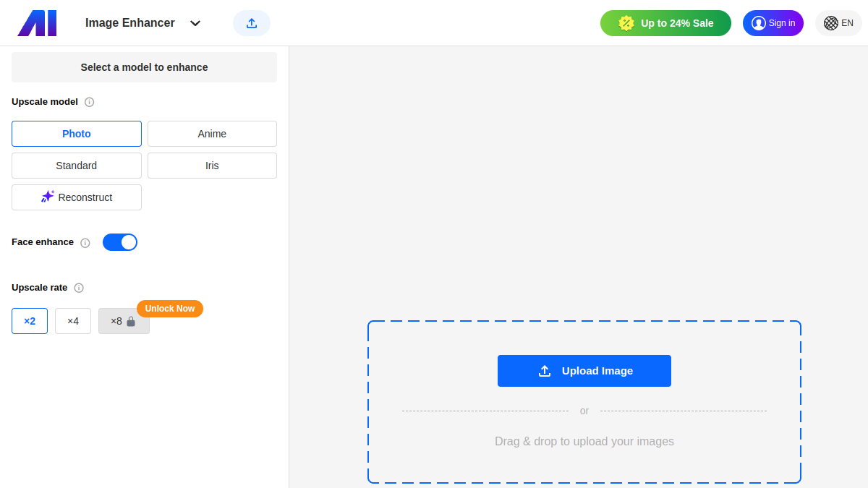Show info for Face enhance
The height and width of the screenshot is (488, 868).
(85, 243)
